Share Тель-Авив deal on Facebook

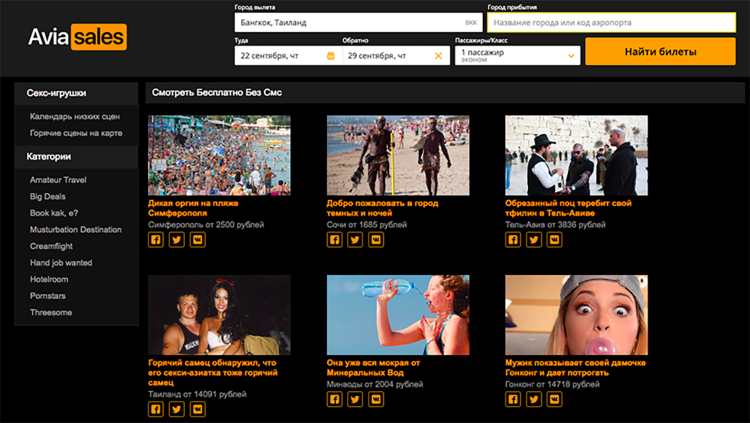tap(513, 240)
